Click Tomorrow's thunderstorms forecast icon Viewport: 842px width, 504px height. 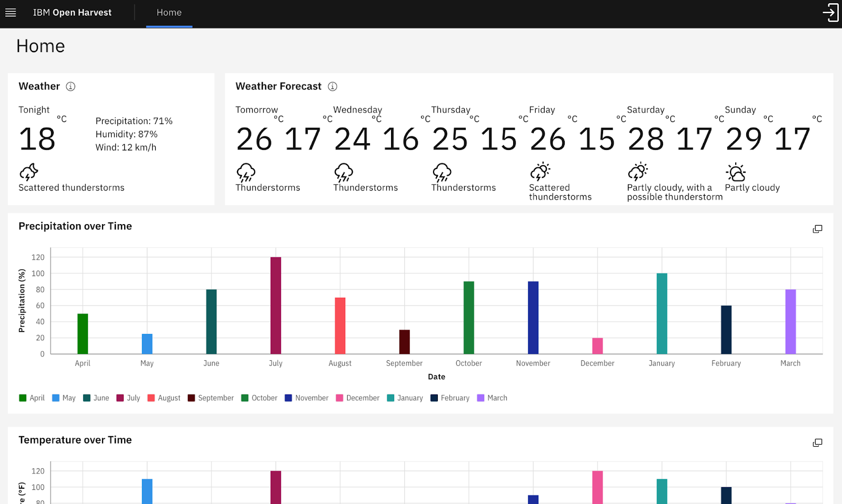coord(246,172)
